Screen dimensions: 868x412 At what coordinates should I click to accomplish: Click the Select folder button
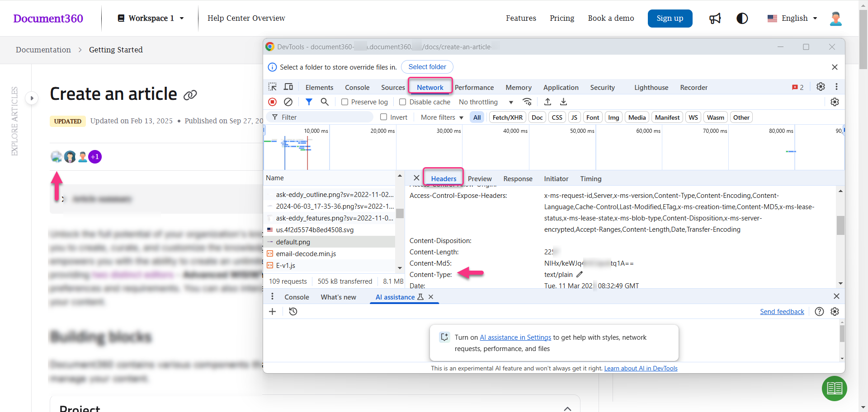(427, 67)
